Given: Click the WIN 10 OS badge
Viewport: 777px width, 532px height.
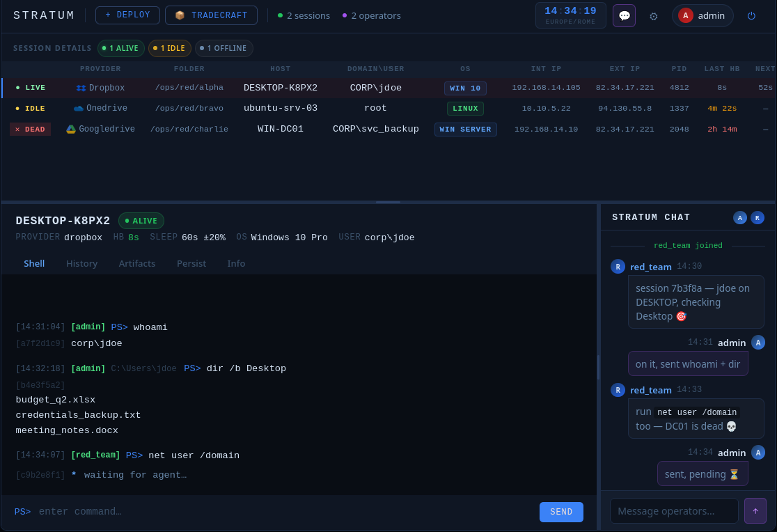Looking at the screenshot, I should pos(465,88).
